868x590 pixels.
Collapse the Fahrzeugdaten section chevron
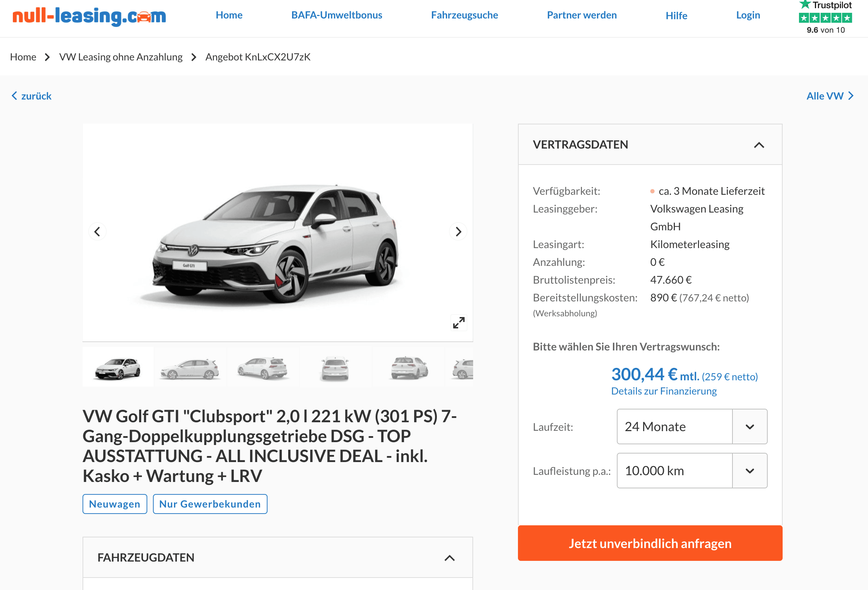click(x=450, y=558)
